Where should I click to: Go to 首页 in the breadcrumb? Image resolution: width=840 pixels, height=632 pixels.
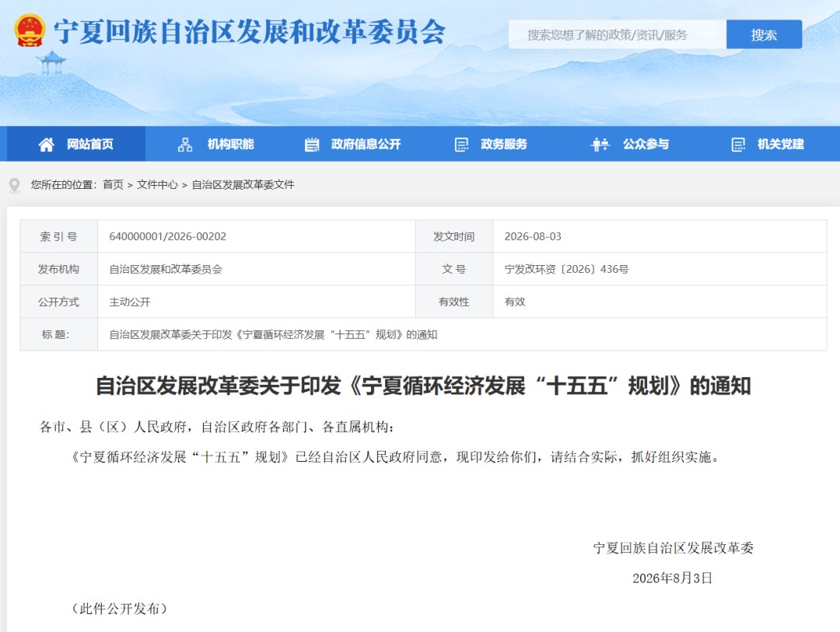[113, 185]
